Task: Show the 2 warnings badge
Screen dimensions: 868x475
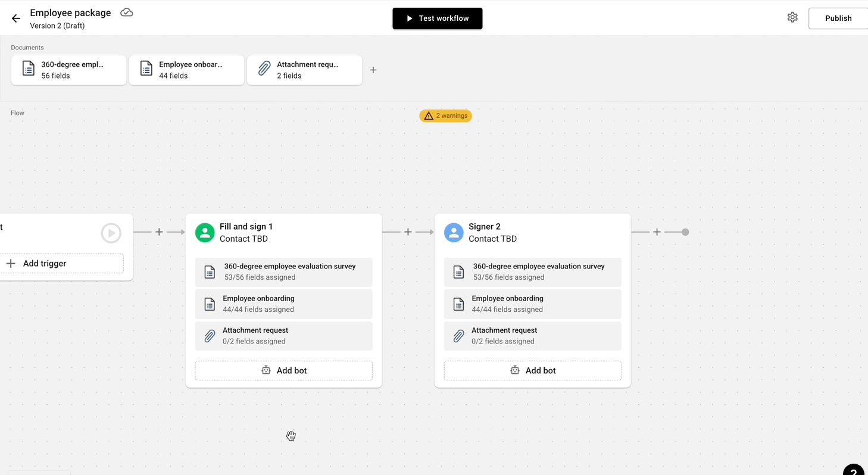Action: point(445,116)
